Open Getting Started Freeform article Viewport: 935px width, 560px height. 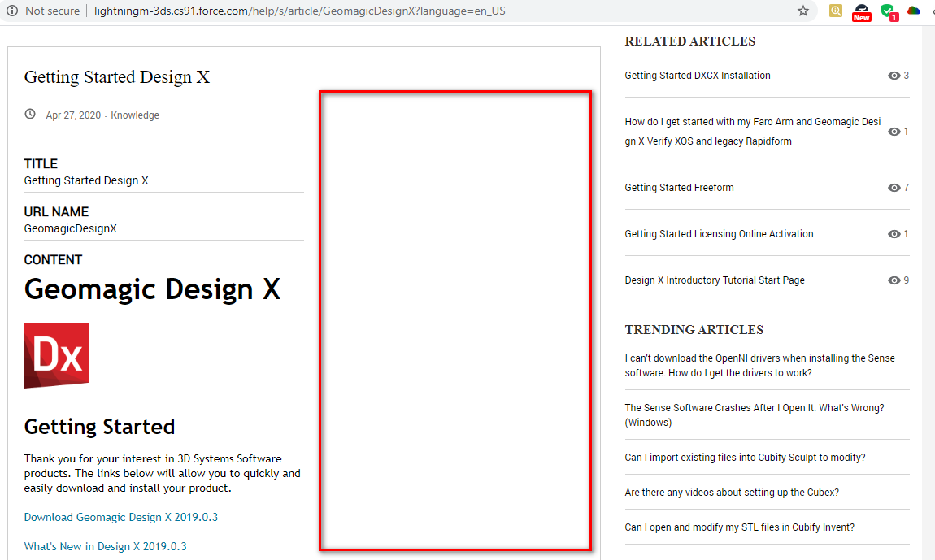679,187
